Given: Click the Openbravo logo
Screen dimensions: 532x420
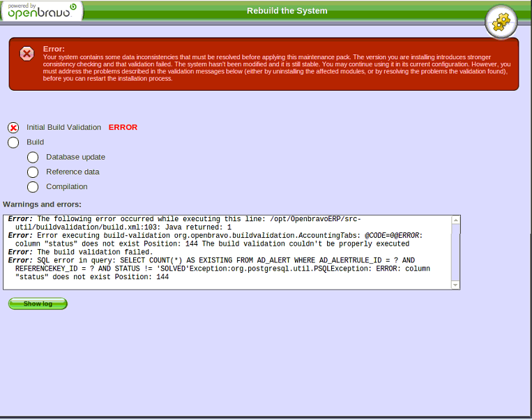Looking at the screenshot, I should (42, 10).
